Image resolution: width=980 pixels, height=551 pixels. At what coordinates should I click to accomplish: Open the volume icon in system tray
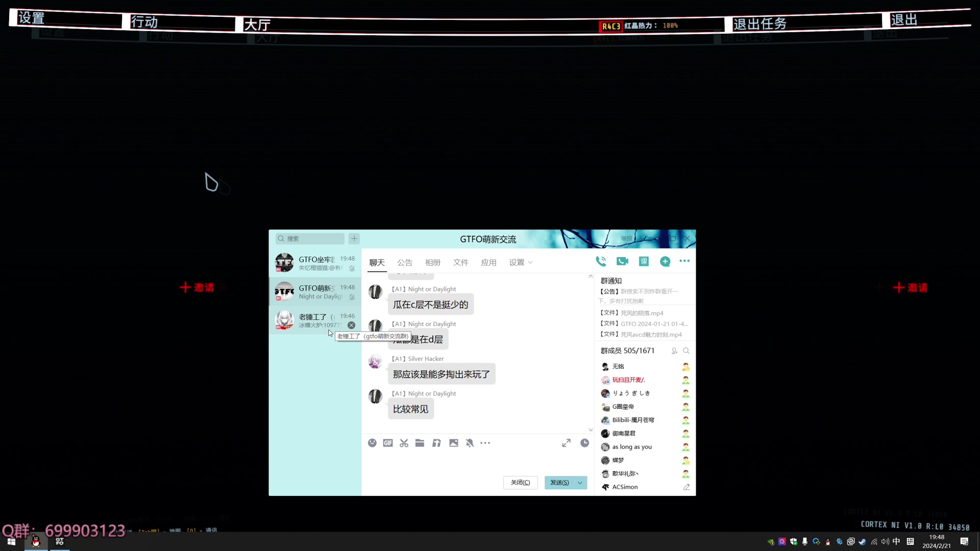coord(885,542)
